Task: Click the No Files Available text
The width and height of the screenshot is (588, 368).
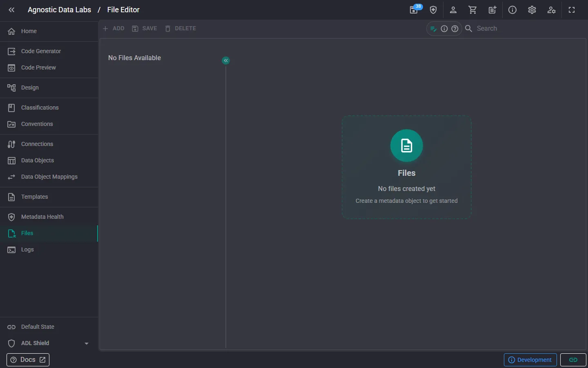Action: (x=134, y=58)
